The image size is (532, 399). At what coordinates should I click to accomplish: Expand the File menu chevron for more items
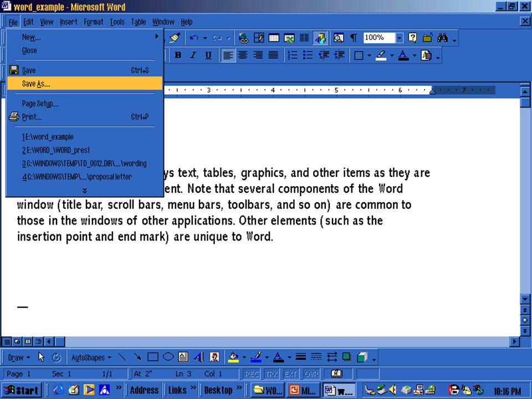pos(84,191)
